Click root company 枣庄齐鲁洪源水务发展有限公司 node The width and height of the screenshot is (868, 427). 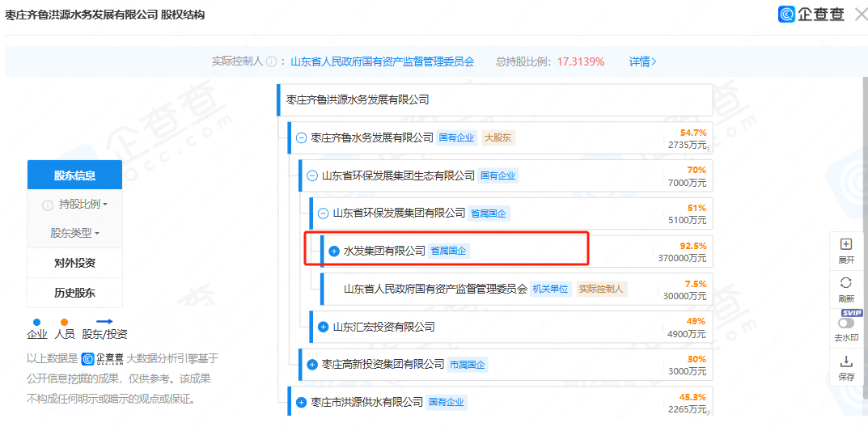tap(495, 100)
